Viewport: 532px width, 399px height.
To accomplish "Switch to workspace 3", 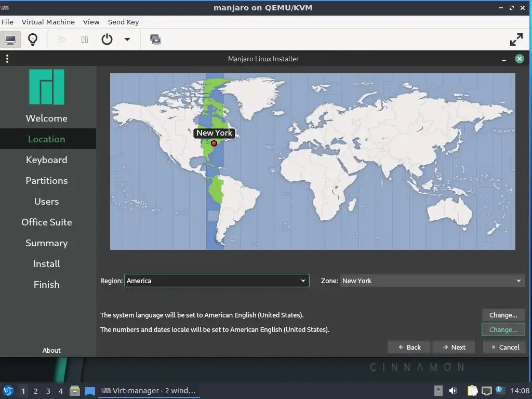I will (48, 391).
